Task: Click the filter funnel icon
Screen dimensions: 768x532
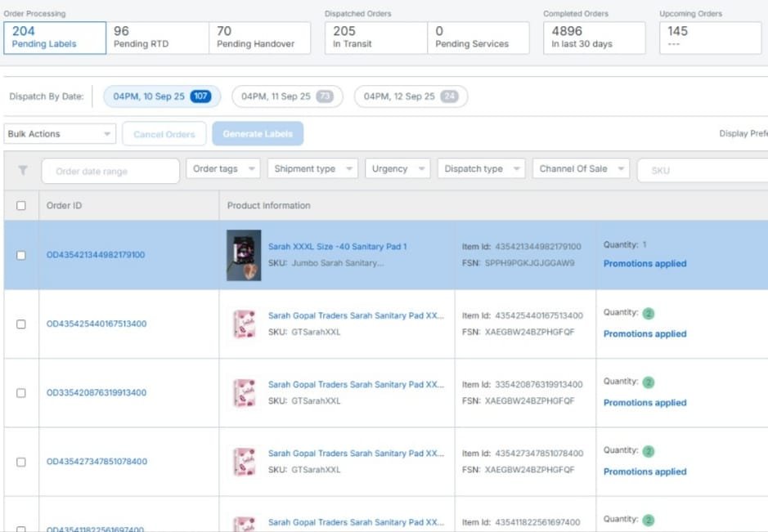Action: click(22, 170)
